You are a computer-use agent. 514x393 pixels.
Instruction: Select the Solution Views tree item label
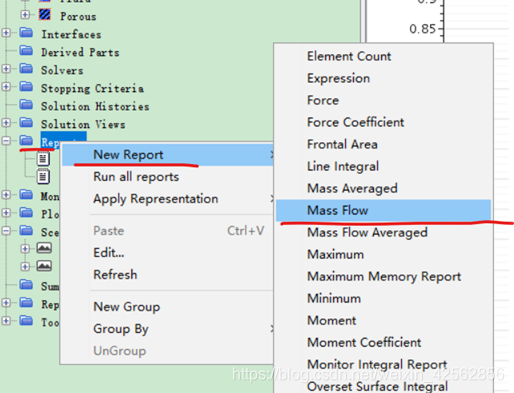83,124
